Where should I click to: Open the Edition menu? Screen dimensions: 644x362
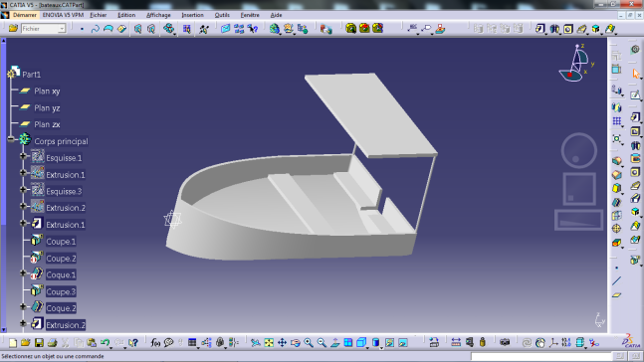coord(126,15)
